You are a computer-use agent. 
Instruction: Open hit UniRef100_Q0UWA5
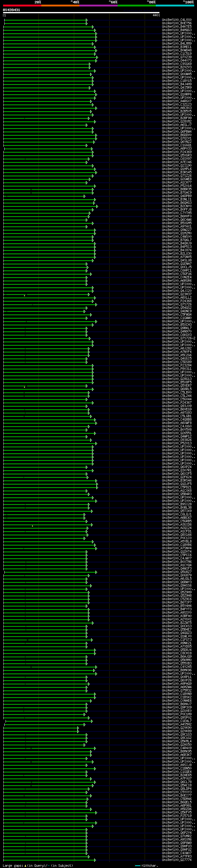coord(177,74)
